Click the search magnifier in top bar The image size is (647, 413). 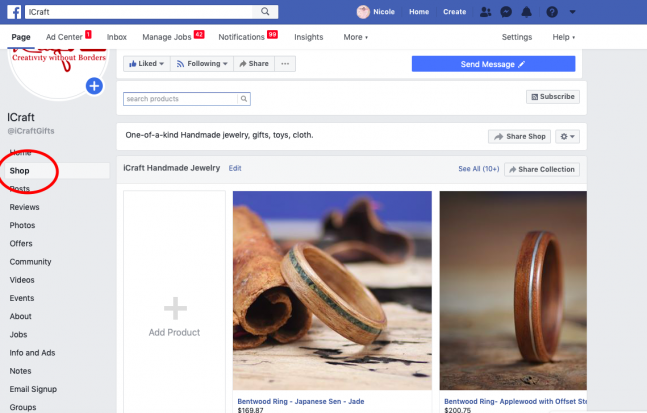click(x=265, y=12)
